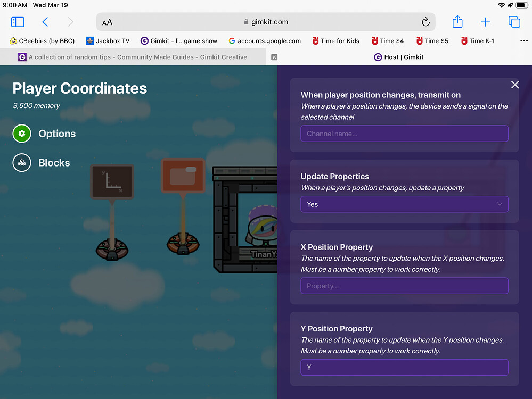Close the device settings panel

tap(515, 85)
